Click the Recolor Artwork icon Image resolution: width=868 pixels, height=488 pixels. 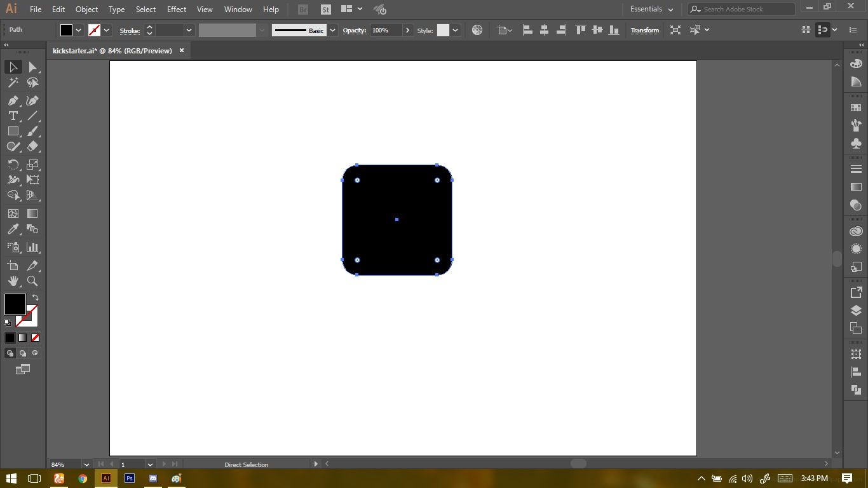pos(477,30)
